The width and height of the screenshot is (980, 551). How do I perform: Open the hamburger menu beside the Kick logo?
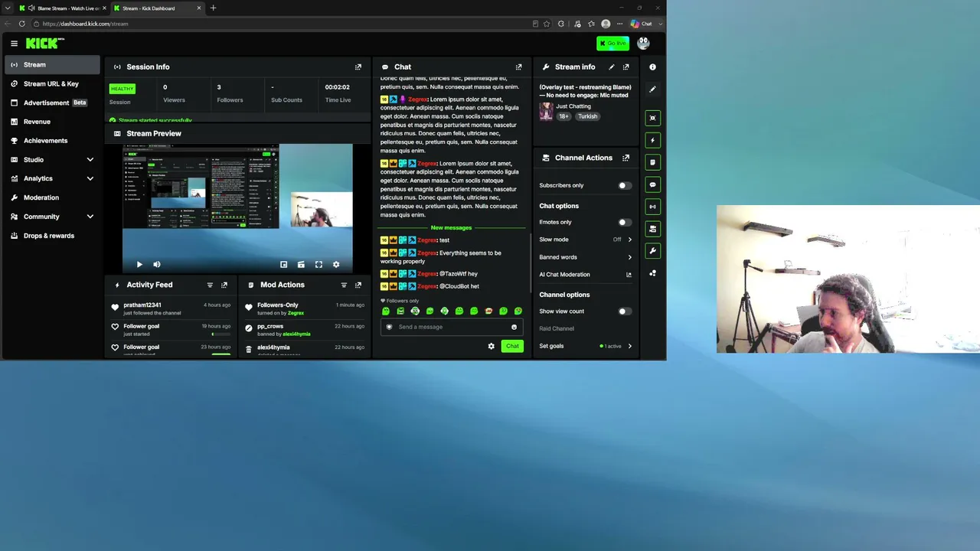[14, 44]
